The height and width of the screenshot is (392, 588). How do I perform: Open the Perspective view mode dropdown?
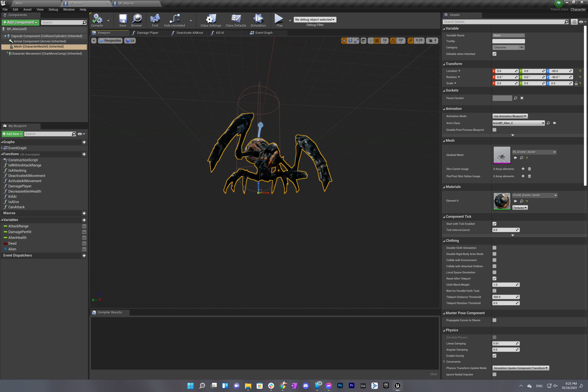pyautogui.click(x=110, y=40)
